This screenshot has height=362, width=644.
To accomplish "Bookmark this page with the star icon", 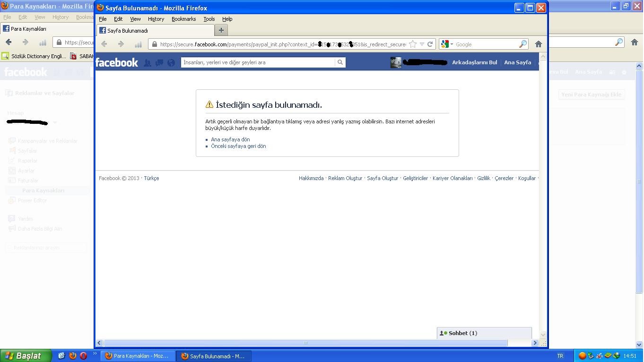I will 412,44.
